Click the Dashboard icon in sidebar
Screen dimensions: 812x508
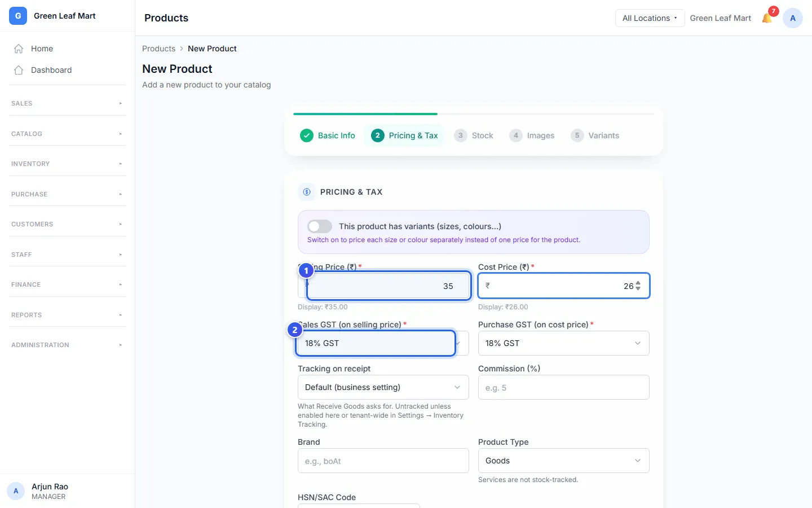tap(19, 70)
